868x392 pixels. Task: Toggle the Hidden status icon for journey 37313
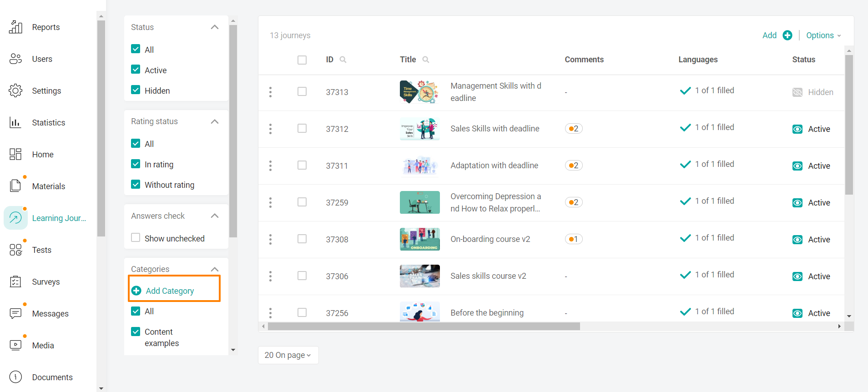797,92
